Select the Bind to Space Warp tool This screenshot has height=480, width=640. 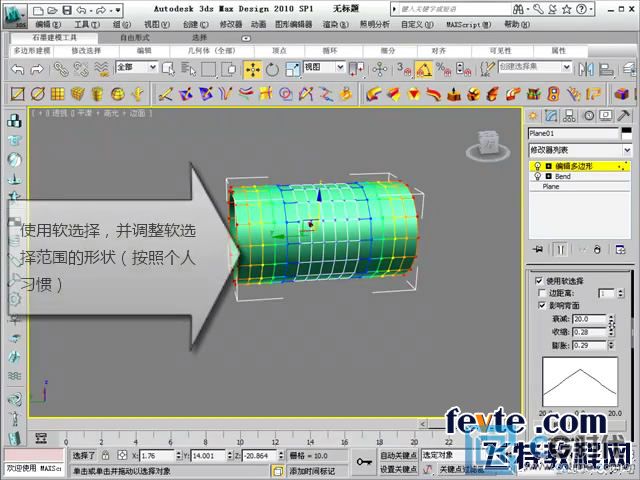(102, 69)
